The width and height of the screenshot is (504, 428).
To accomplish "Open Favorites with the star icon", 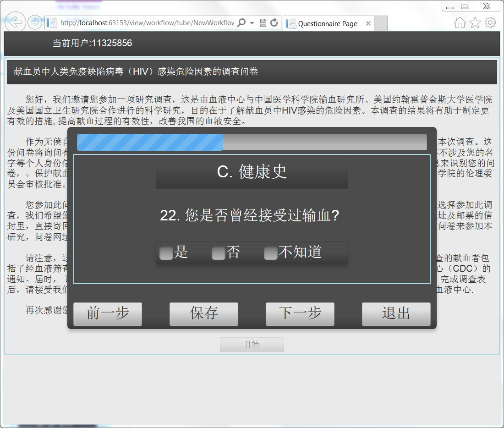I will click(x=475, y=23).
